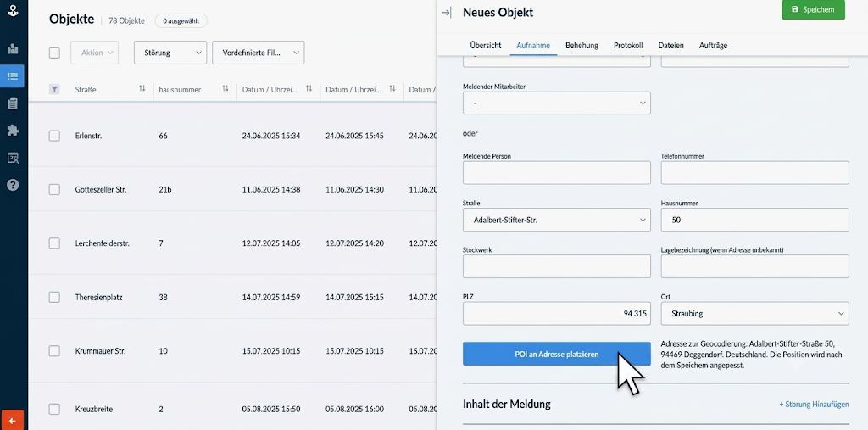Click house number 21b cell
The height and width of the screenshot is (430, 868).
165,189
